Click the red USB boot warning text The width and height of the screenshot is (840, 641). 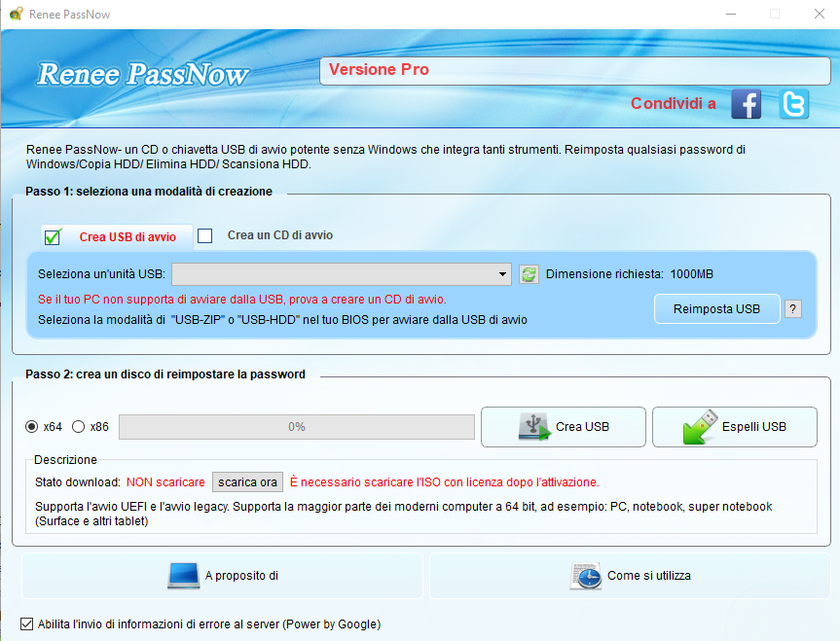[x=242, y=300]
